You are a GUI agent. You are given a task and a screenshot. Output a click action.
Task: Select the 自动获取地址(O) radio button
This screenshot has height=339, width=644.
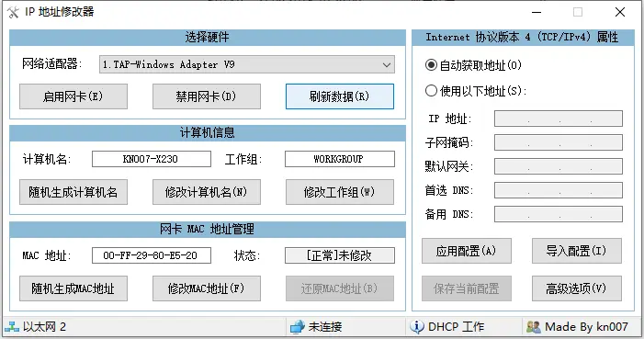[x=431, y=65]
